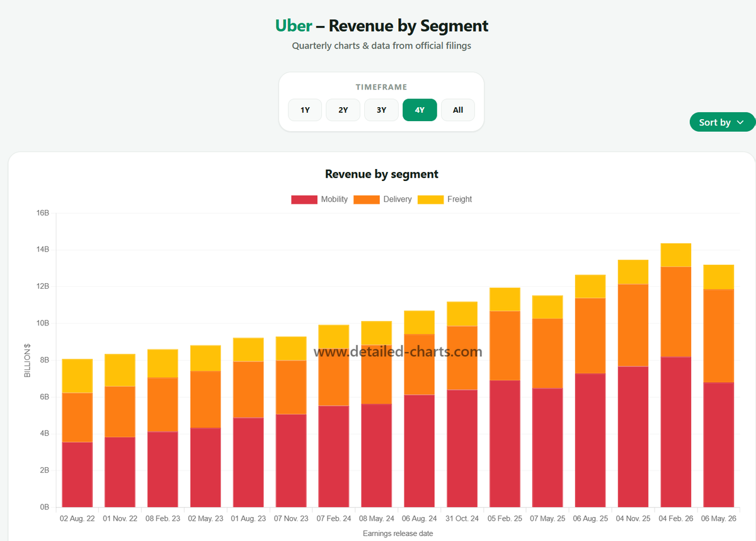Click the 'Revenue by segment' chart title

click(x=382, y=174)
